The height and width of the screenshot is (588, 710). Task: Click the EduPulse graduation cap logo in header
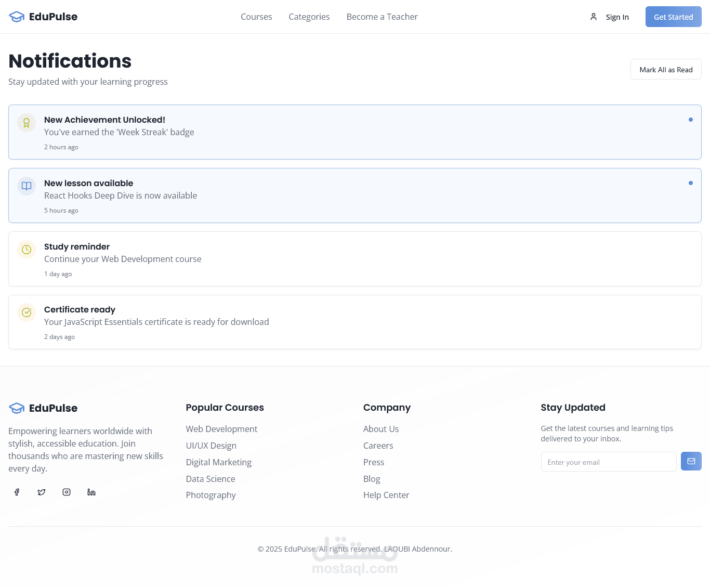[17, 17]
